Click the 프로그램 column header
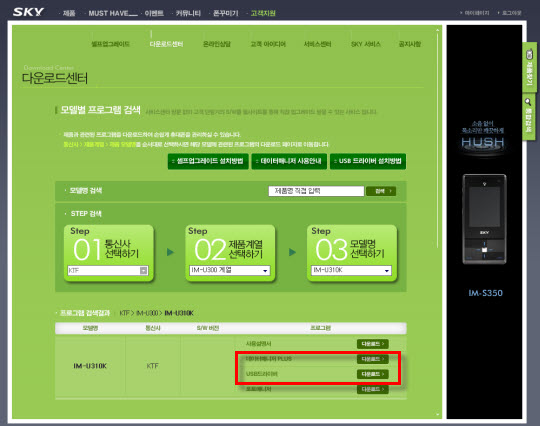Viewport: 540px width, 426px height. [x=320, y=328]
